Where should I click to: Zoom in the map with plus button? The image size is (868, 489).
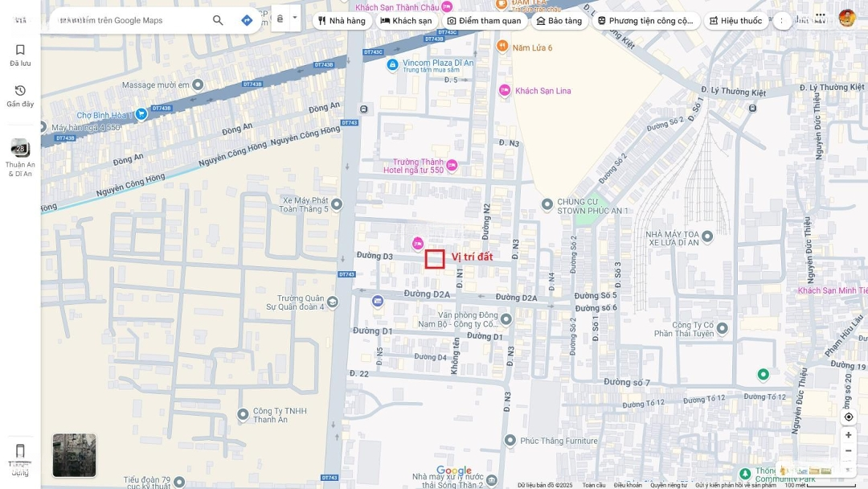pyautogui.click(x=848, y=435)
